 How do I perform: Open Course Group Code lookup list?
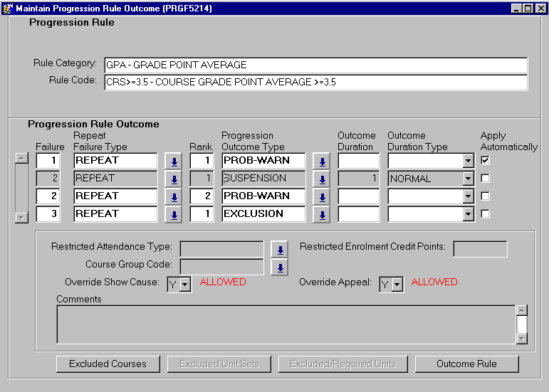(x=281, y=267)
